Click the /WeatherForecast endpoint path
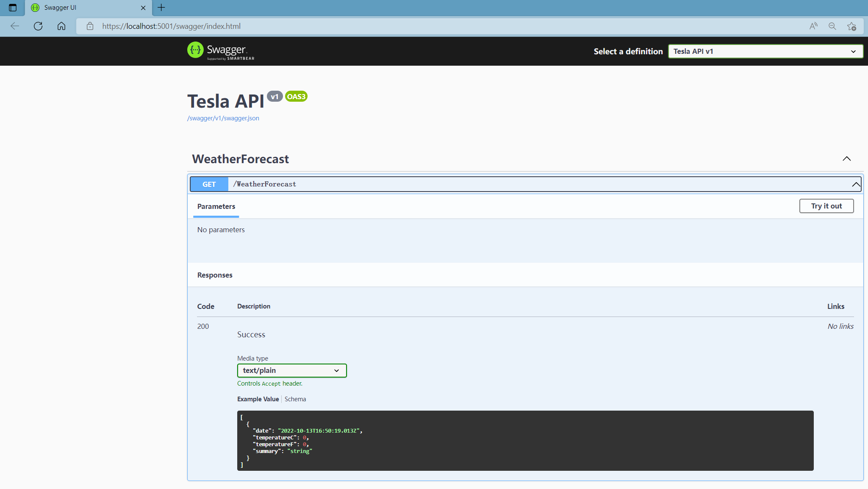Screen dimensions: 868x489 [x=265, y=184]
